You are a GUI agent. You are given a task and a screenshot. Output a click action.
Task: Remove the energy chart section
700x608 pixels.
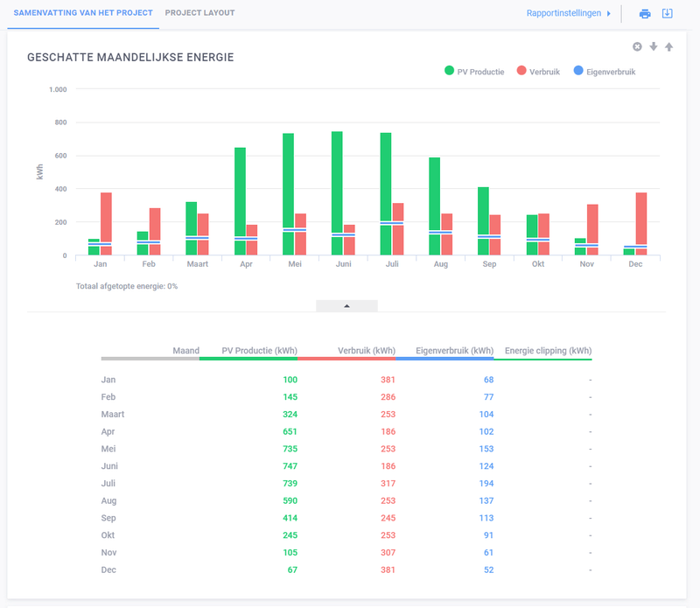pos(637,47)
